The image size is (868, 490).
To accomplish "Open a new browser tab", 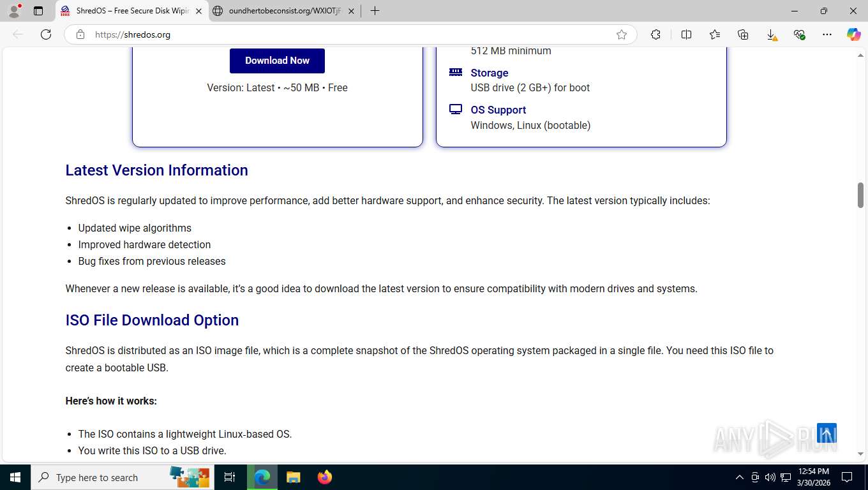I will (375, 11).
